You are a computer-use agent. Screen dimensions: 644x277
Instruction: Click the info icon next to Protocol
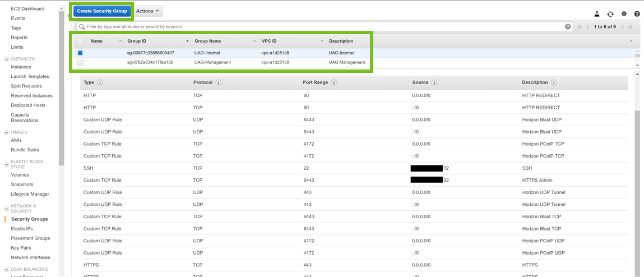219,82
